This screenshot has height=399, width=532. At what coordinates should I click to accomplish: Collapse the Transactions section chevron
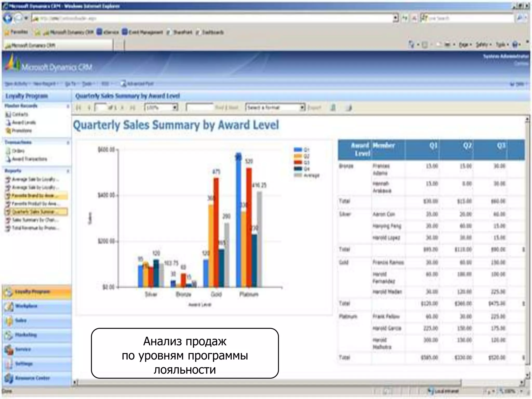coord(68,143)
